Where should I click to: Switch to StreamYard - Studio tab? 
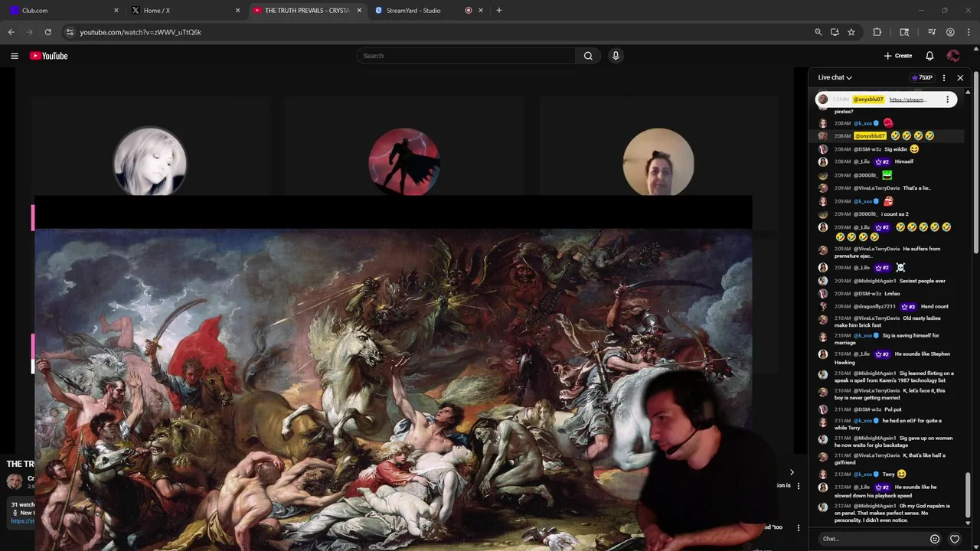[428, 10]
